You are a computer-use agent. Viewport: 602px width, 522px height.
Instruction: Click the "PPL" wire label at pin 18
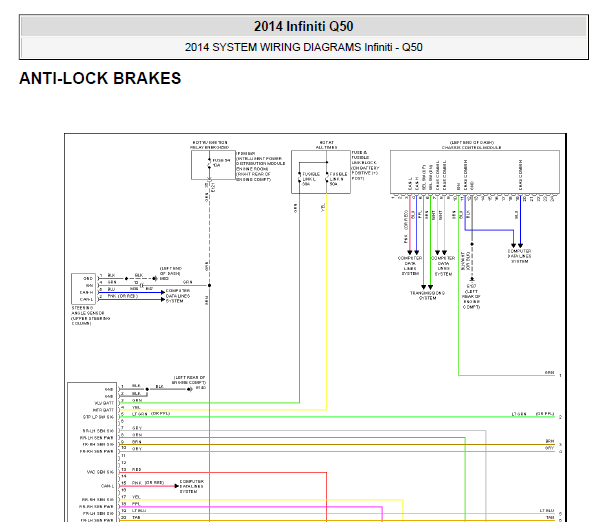pos(136,504)
